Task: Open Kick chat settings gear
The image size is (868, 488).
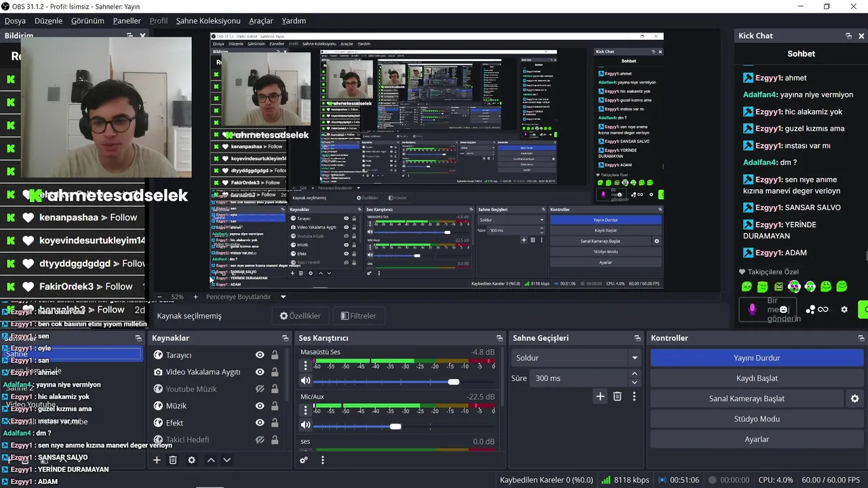Action: 844,310
